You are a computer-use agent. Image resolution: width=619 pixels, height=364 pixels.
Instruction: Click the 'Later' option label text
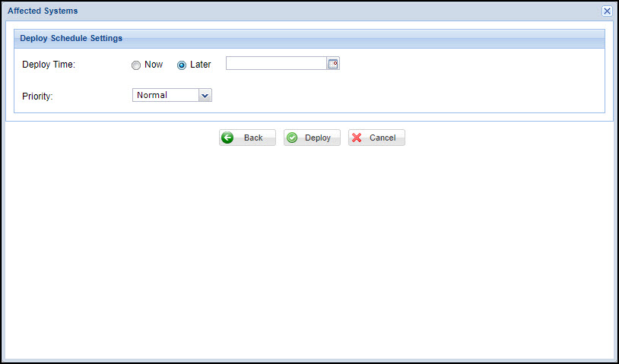(x=201, y=65)
